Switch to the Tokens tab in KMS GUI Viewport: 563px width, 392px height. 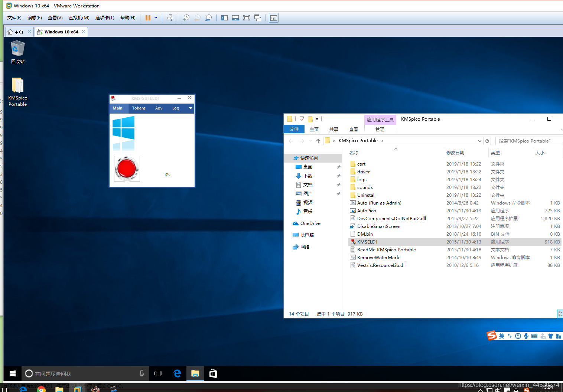[x=139, y=108]
